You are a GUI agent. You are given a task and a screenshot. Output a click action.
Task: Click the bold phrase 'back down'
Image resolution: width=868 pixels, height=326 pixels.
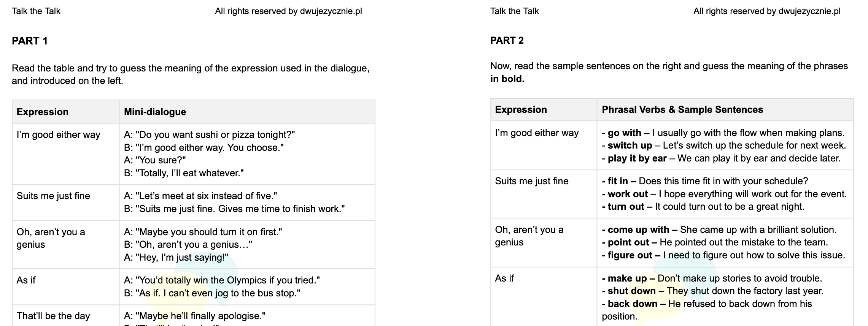click(x=632, y=304)
